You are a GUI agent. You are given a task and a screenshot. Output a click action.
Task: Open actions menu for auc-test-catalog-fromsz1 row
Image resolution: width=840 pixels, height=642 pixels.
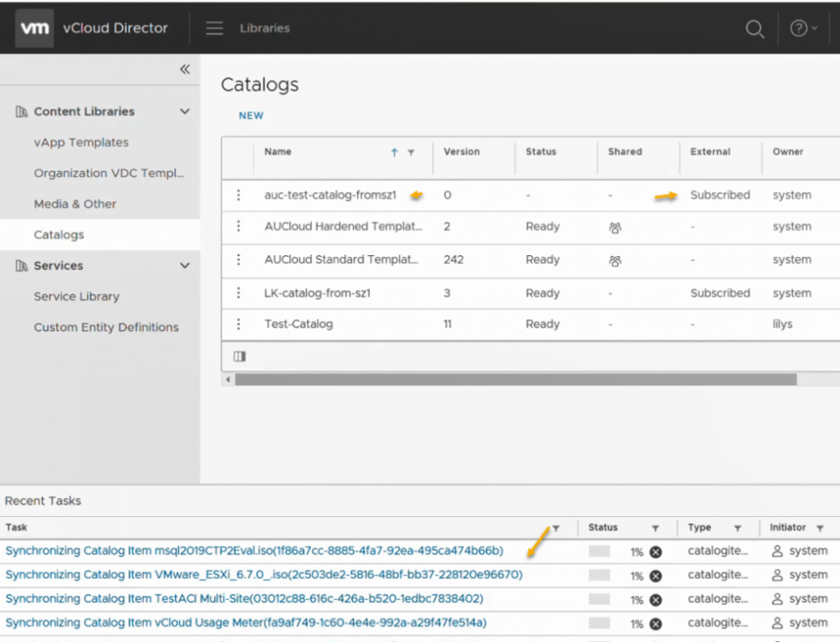pos(239,195)
